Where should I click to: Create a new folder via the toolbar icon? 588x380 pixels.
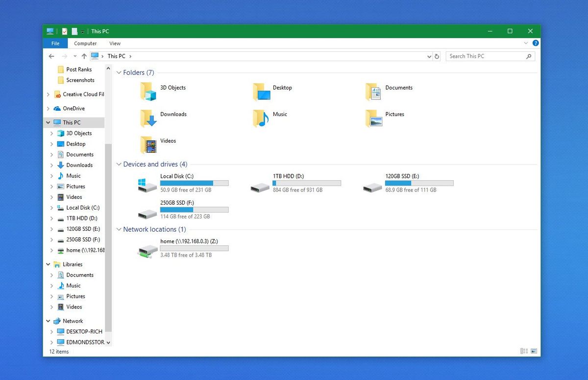73,30
